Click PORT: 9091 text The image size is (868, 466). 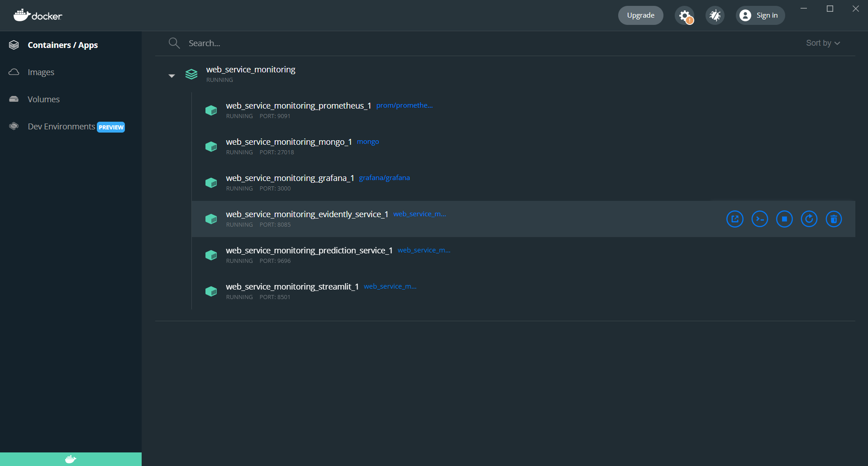click(275, 116)
